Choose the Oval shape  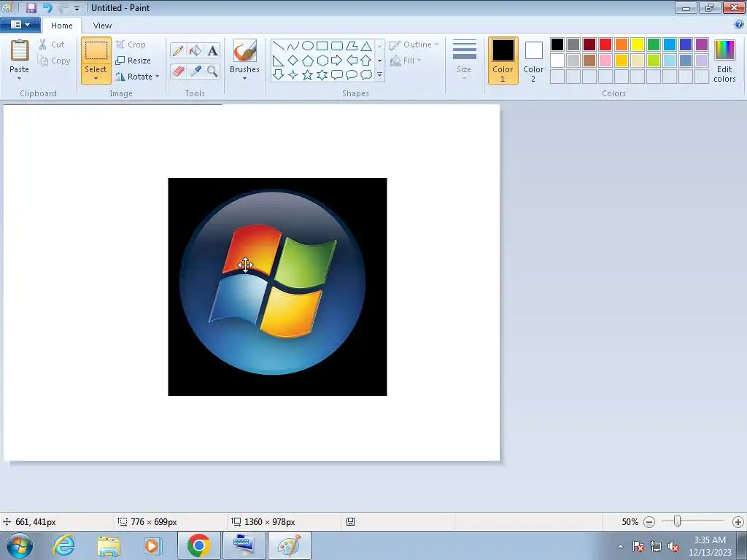pyautogui.click(x=308, y=46)
